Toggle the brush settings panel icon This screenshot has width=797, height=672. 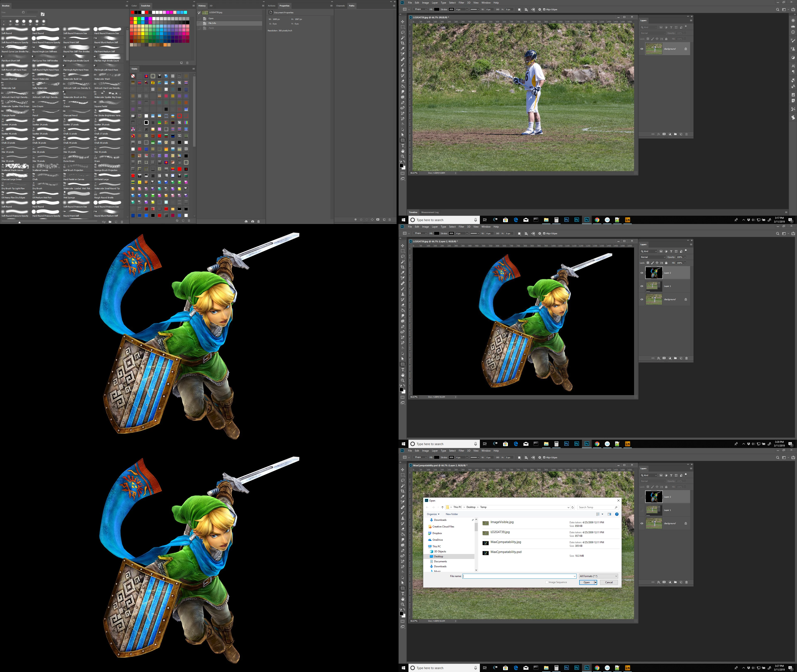coord(42,15)
